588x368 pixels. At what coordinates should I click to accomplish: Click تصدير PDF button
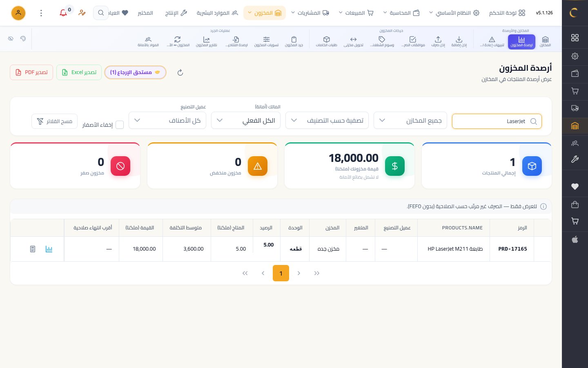pyautogui.click(x=31, y=72)
